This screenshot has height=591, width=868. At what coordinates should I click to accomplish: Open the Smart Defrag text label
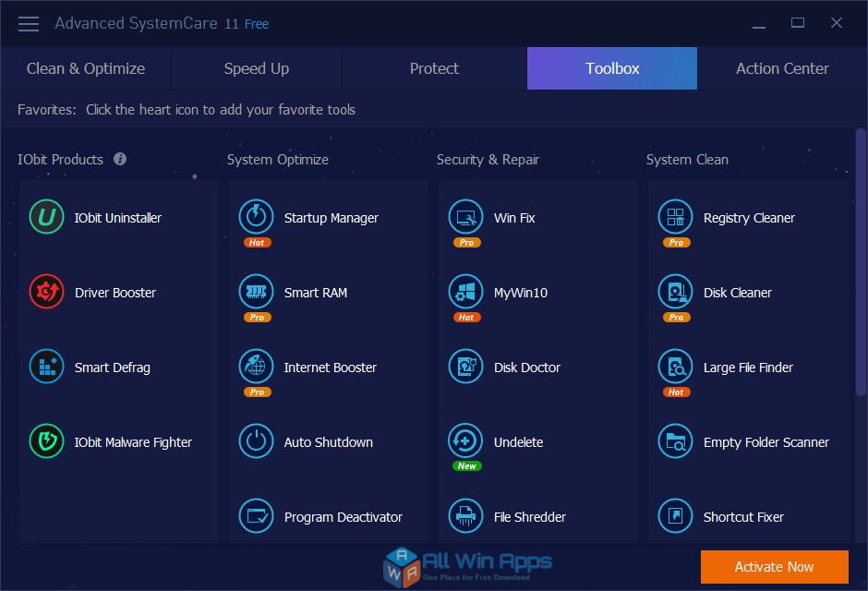(113, 368)
